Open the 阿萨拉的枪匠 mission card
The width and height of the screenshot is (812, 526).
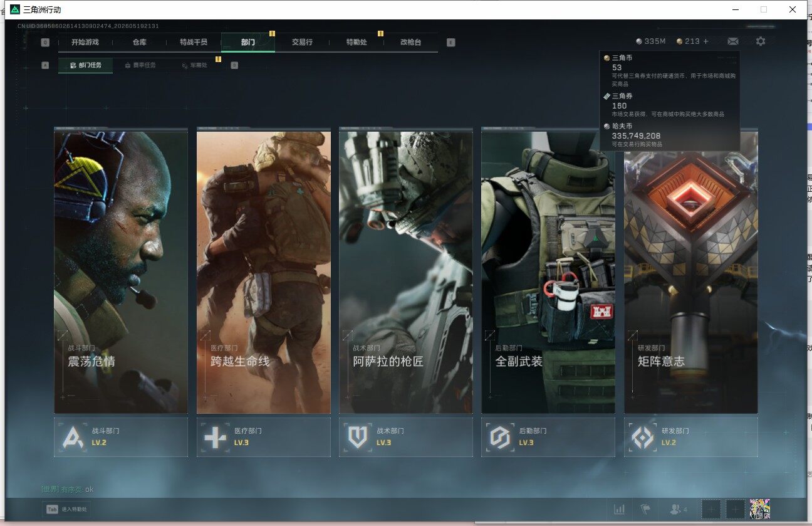[406, 272]
